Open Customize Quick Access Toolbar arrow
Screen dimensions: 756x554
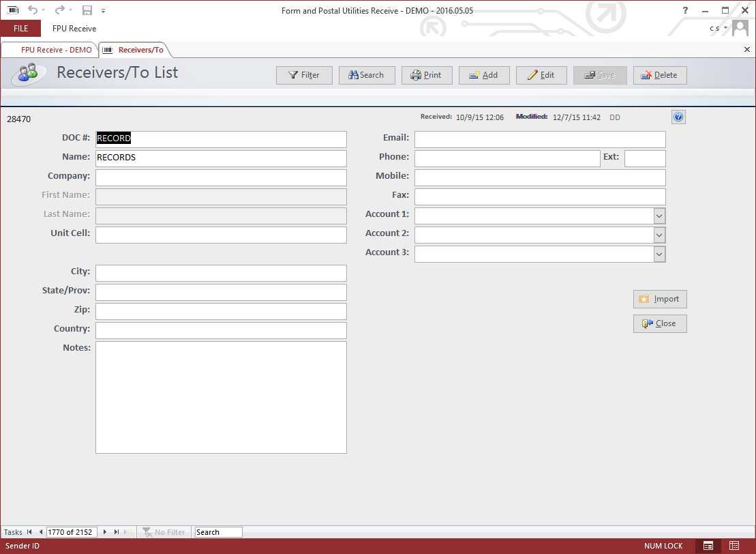[x=103, y=11]
